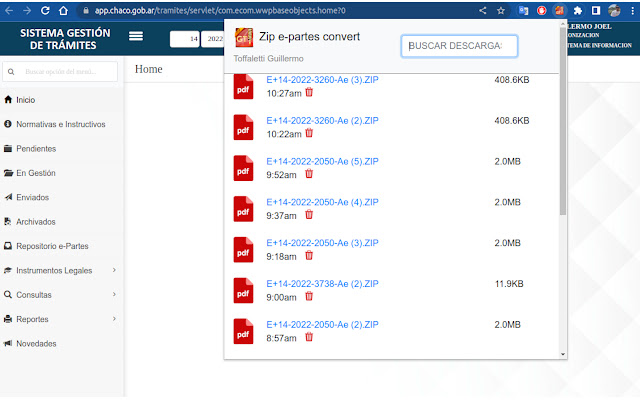Expand the Consultas submenu arrow
The image size is (640, 400).
(114, 294)
